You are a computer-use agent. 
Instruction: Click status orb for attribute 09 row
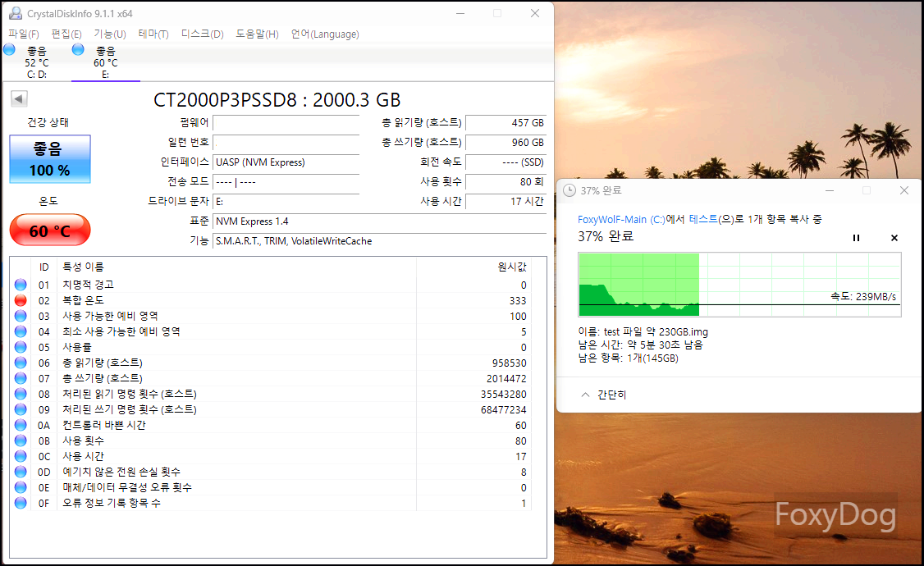(x=21, y=409)
